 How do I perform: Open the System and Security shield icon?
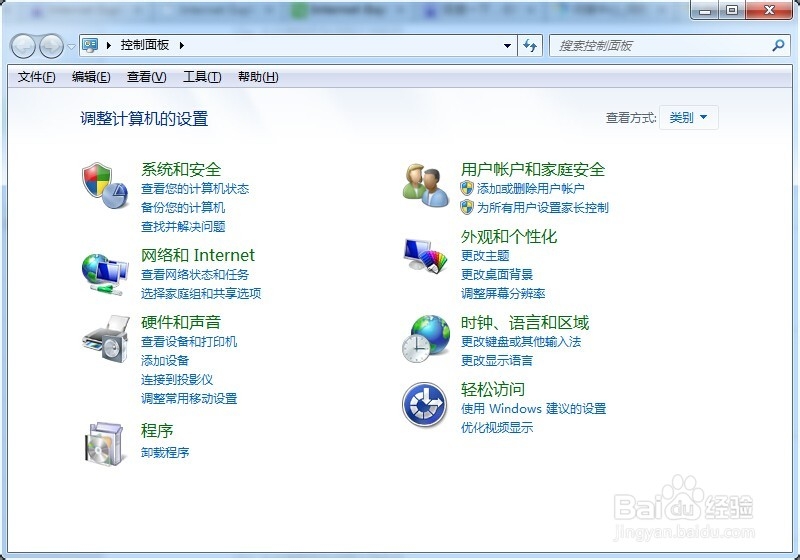click(105, 186)
